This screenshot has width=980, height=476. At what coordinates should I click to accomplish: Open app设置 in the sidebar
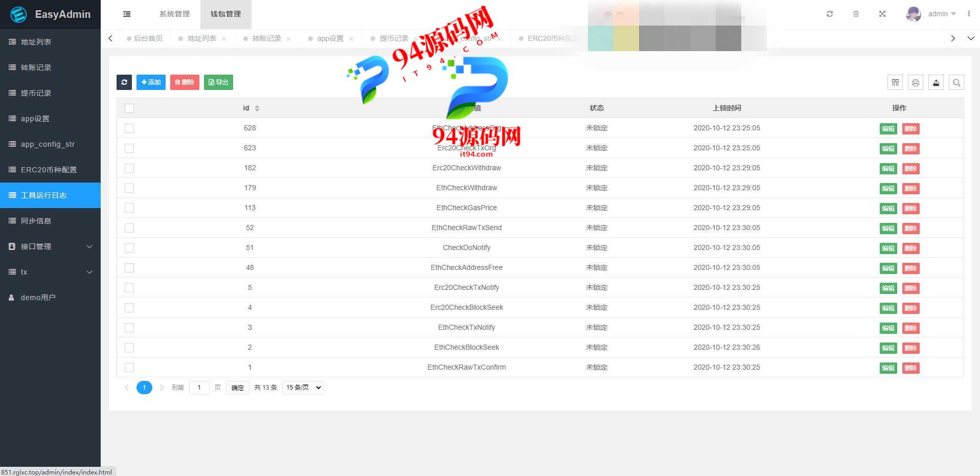click(x=50, y=119)
